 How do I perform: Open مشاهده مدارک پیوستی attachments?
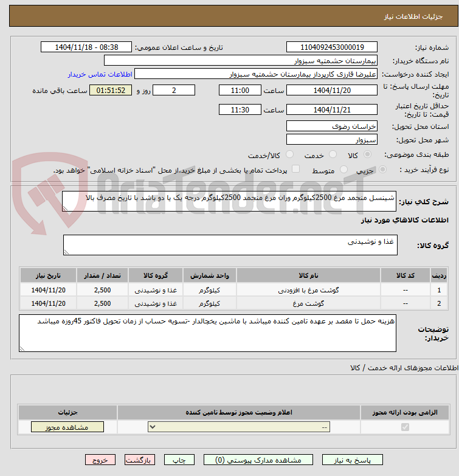click(x=258, y=460)
